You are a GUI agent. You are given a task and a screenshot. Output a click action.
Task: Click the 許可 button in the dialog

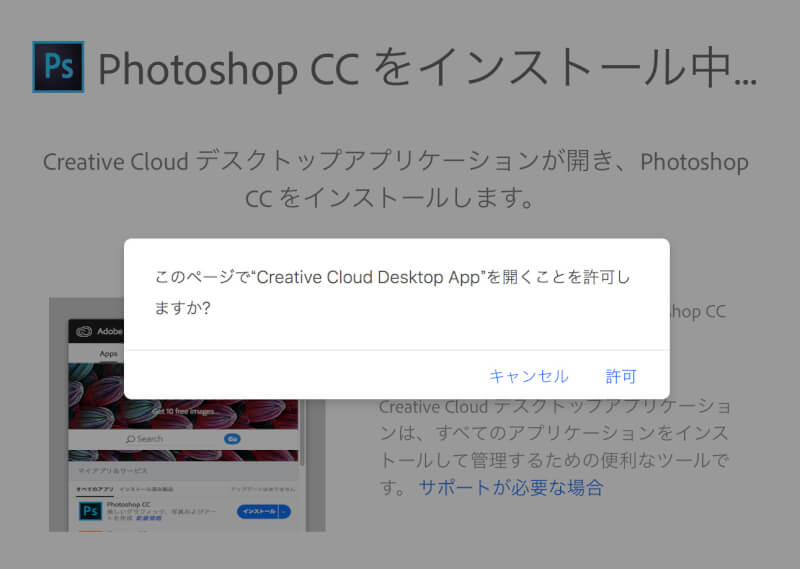[621, 376]
